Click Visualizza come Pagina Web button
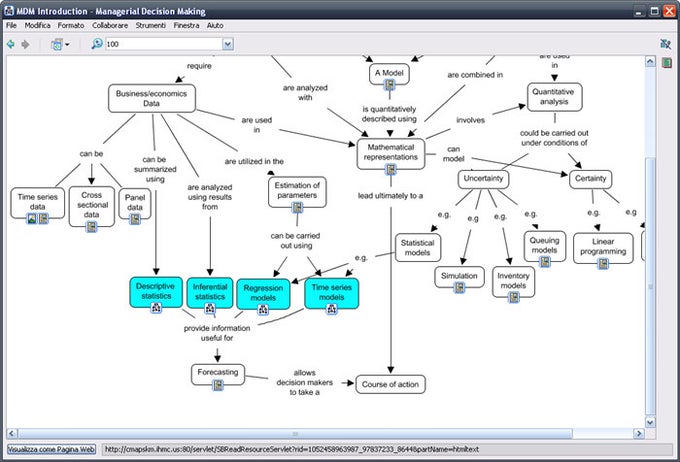Image resolution: width=680 pixels, height=462 pixels. [x=52, y=449]
